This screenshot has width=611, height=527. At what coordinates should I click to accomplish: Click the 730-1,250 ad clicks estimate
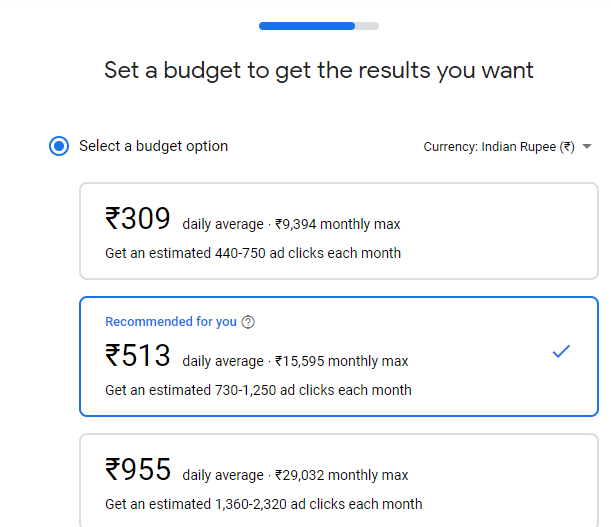tap(257, 390)
